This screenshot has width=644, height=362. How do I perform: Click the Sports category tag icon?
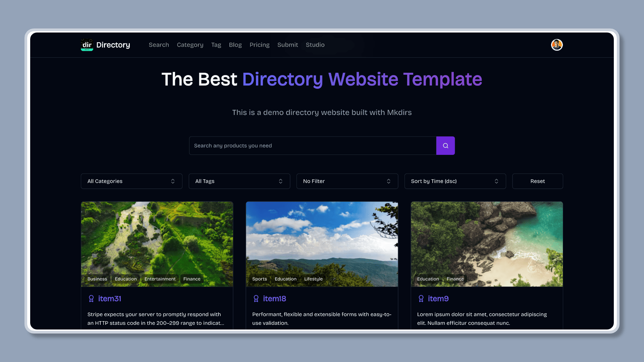259,279
